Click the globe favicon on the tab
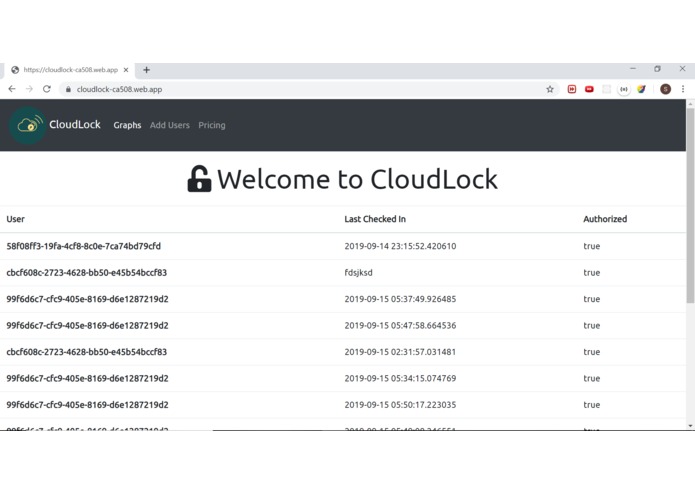Screen dimensions: 695x494 tap(15, 70)
